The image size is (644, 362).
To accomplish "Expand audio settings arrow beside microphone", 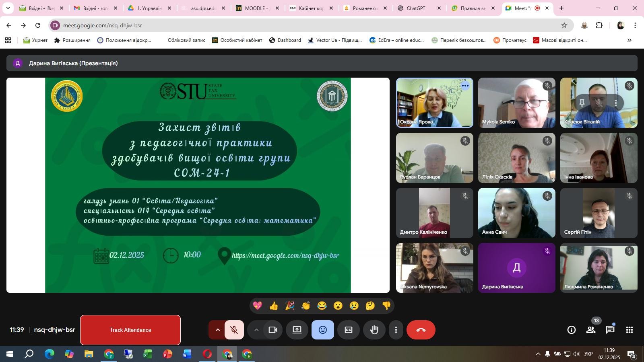I will tap(217, 330).
